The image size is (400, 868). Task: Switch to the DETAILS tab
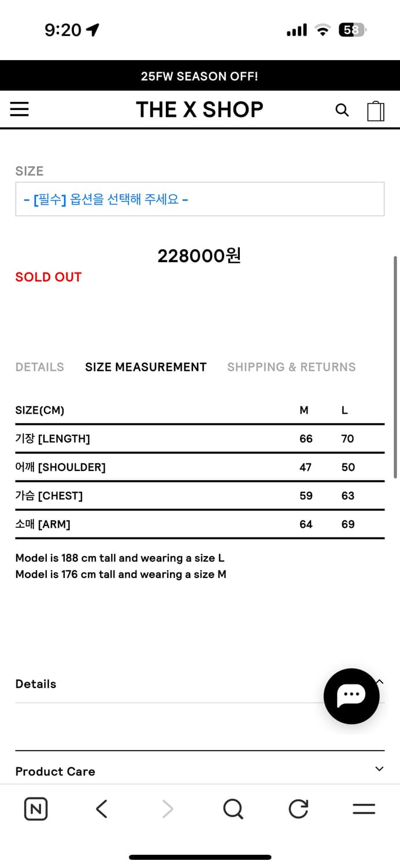pos(40,367)
